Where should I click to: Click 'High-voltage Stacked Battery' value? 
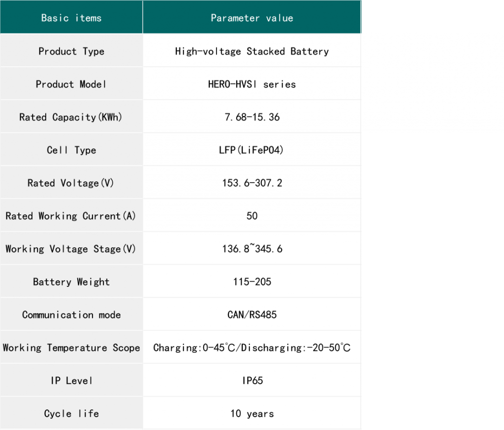(x=252, y=52)
